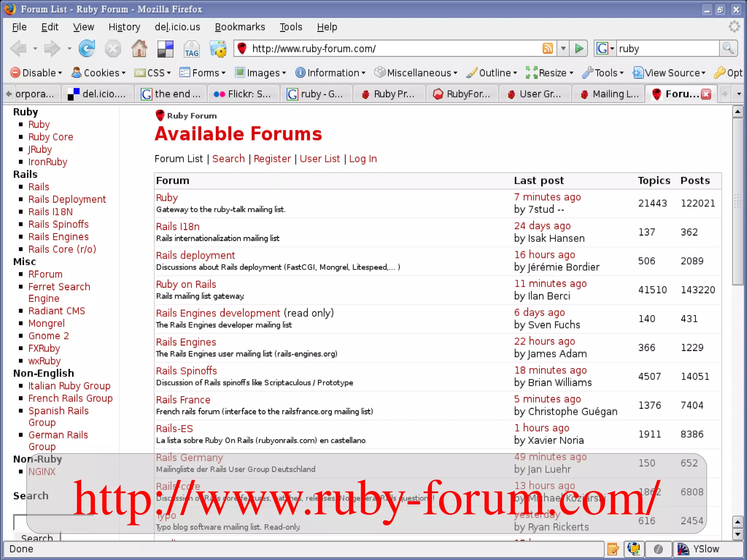Open the Tools dropdown in developer toolbar

tap(603, 73)
